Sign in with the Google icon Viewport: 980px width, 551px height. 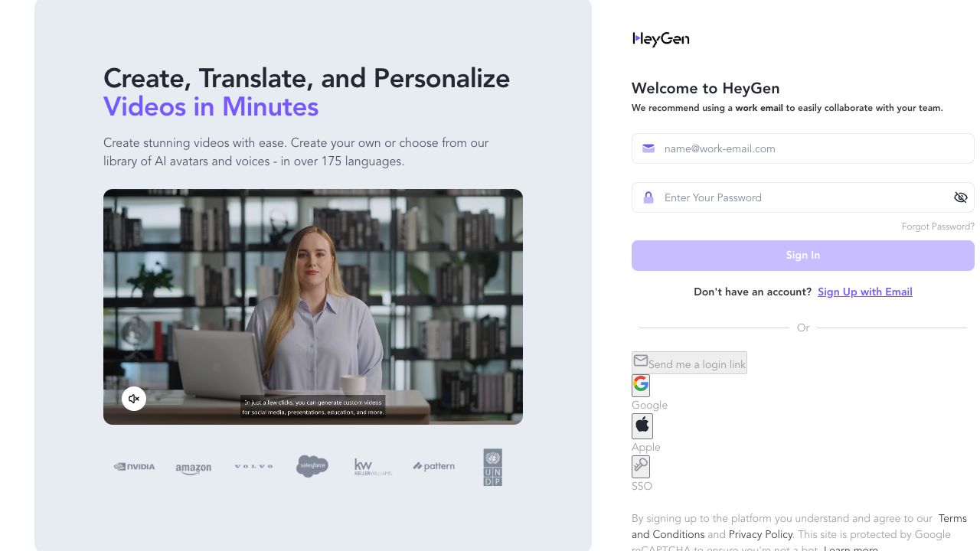pos(641,385)
